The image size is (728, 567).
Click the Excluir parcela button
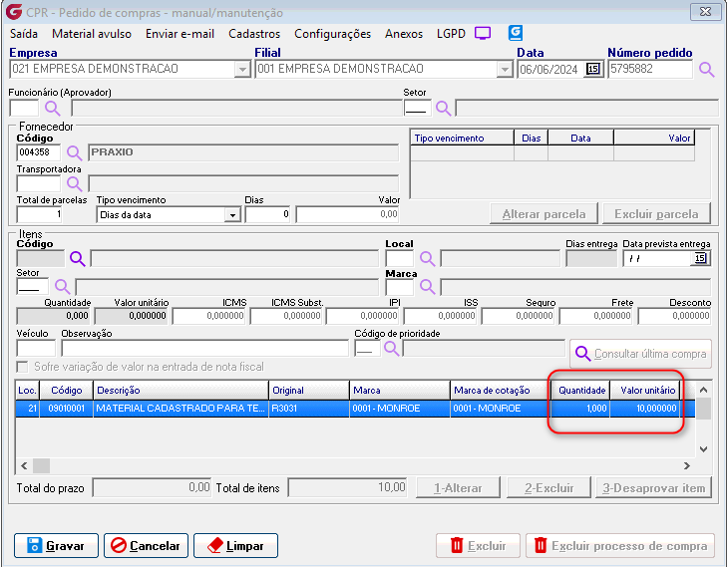(x=656, y=214)
